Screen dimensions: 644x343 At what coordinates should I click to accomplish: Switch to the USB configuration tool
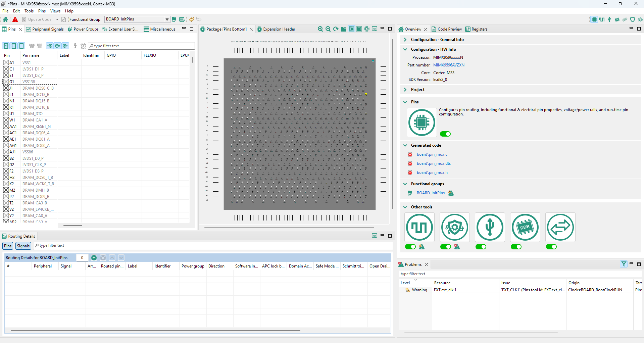tap(609, 19)
